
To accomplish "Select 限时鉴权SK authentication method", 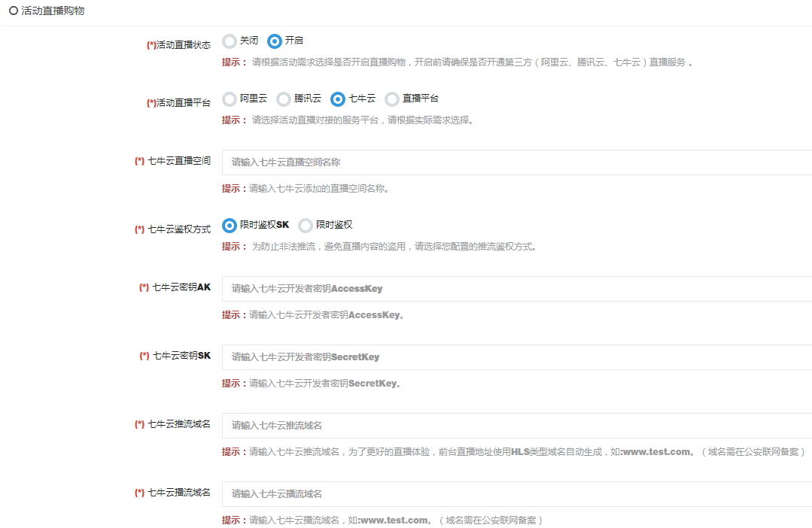I will (230, 225).
